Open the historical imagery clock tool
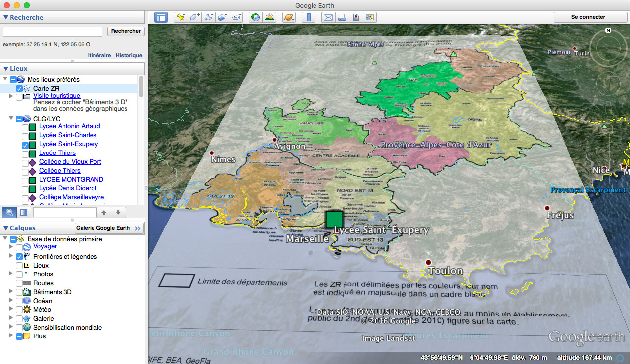The height and width of the screenshot is (364, 630). point(255,17)
